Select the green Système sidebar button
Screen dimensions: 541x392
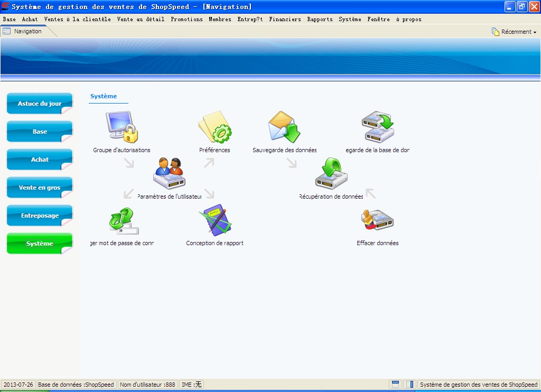(40, 244)
